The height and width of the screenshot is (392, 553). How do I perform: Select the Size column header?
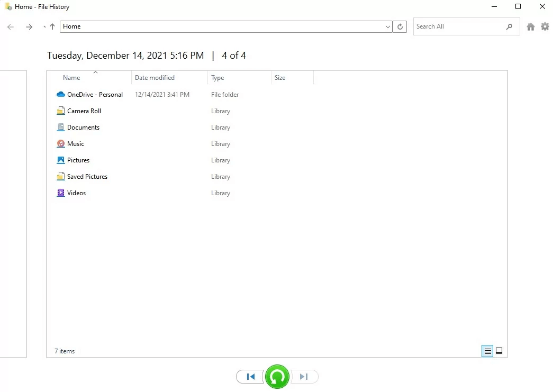coord(280,77)
